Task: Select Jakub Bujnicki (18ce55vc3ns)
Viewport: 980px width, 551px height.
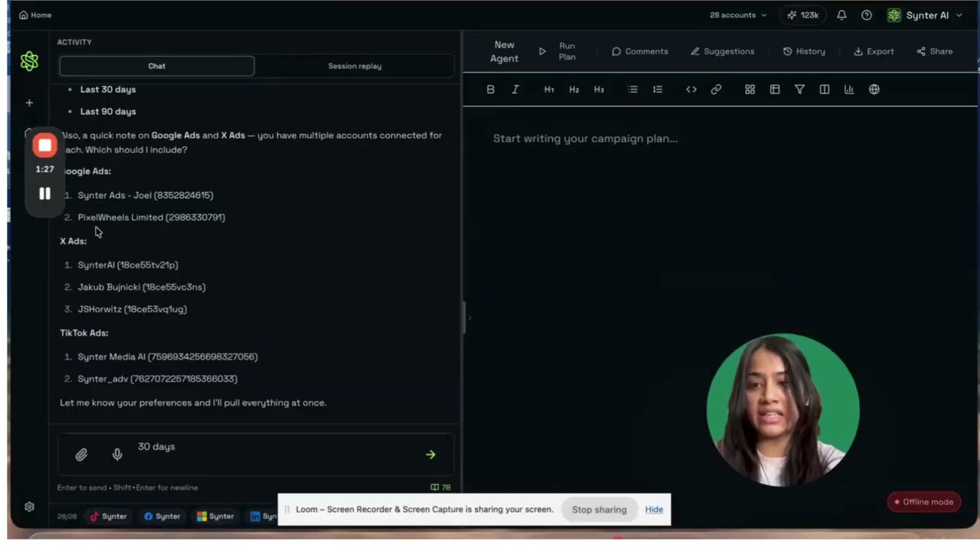Action: 142,287
